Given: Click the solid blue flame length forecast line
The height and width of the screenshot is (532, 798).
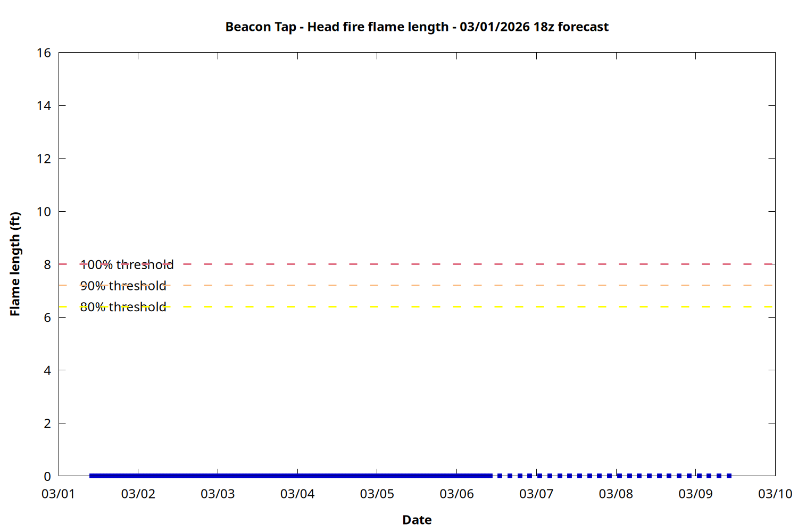Looking at the screenshot, I should (x=290, y=476).
